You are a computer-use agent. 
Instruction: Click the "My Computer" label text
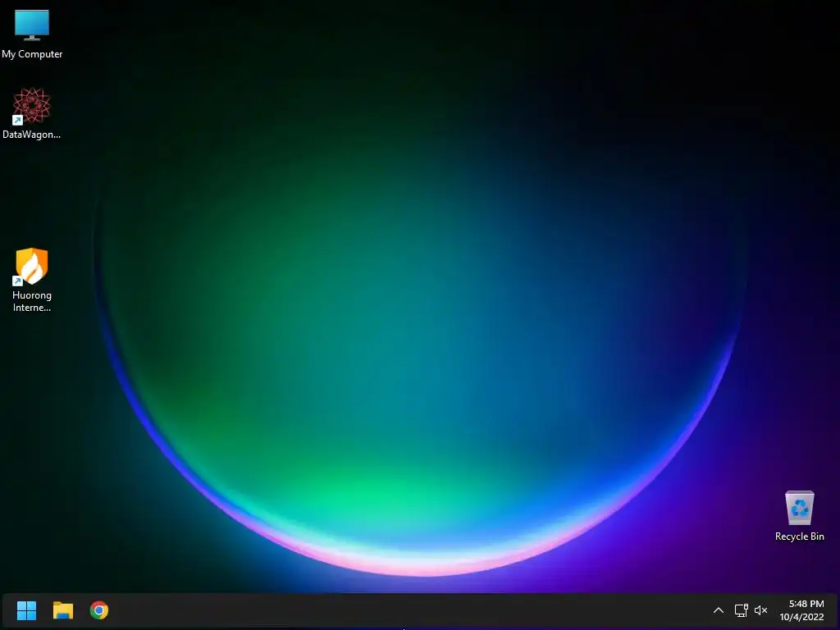click(x=32, y=54)
